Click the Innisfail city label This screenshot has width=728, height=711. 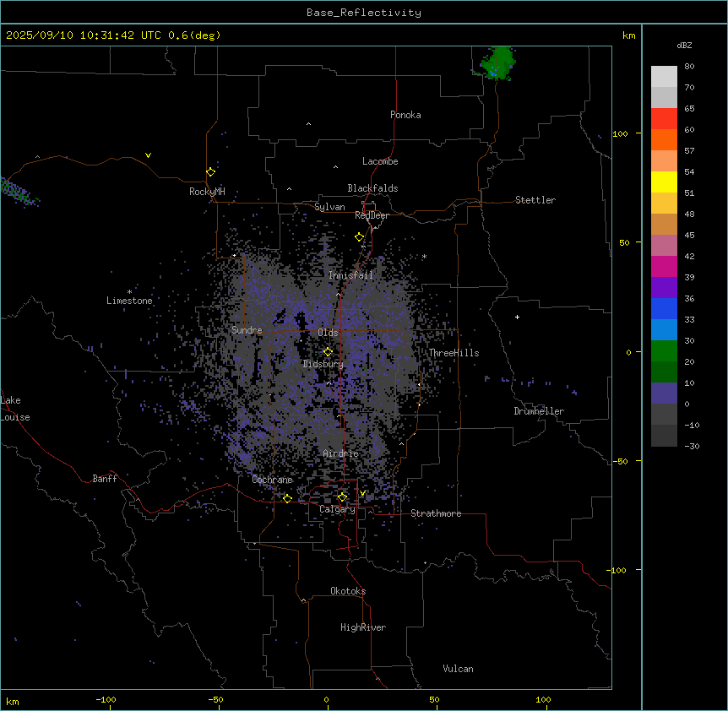350,274
